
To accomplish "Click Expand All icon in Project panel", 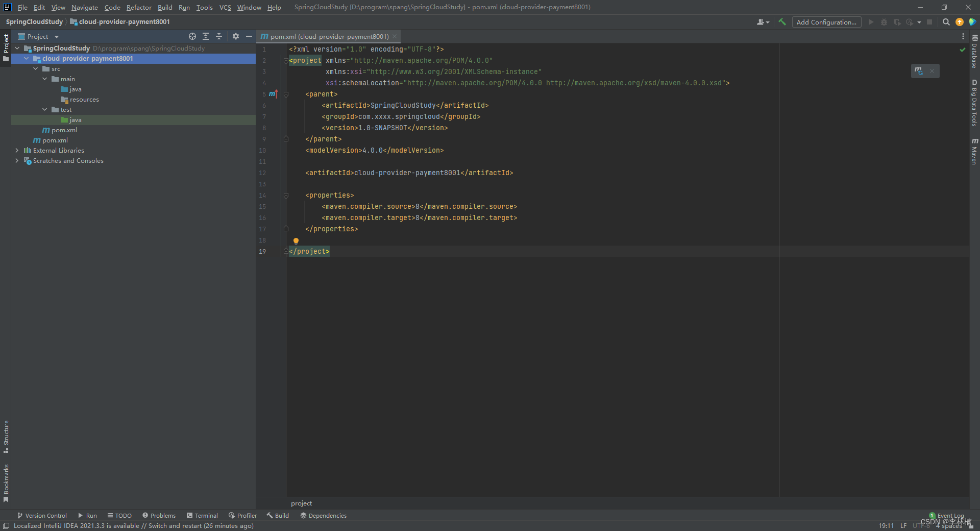I will click(x=206, y=36).
